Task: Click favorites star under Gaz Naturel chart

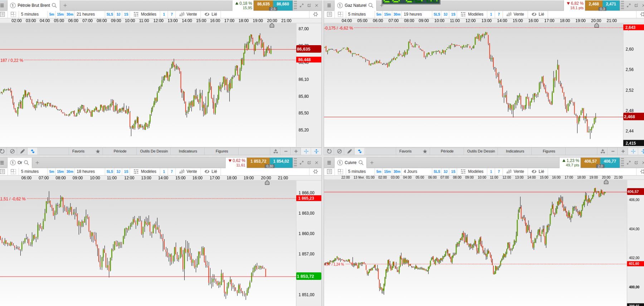Action: (x=425, y=151)
